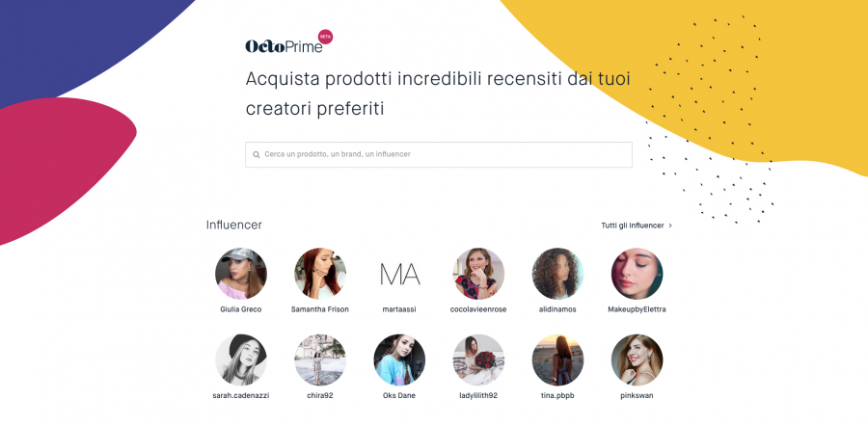This screenshot has height=426, width=868.
Task: Click the MA initials avatar for martaassi
Action: click(x=399, y=274)
